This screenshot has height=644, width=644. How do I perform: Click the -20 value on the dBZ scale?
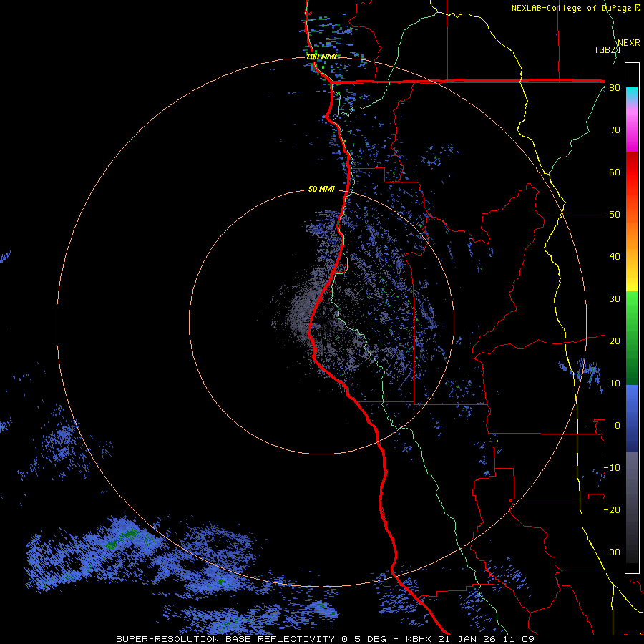click(x=612, y=510)
